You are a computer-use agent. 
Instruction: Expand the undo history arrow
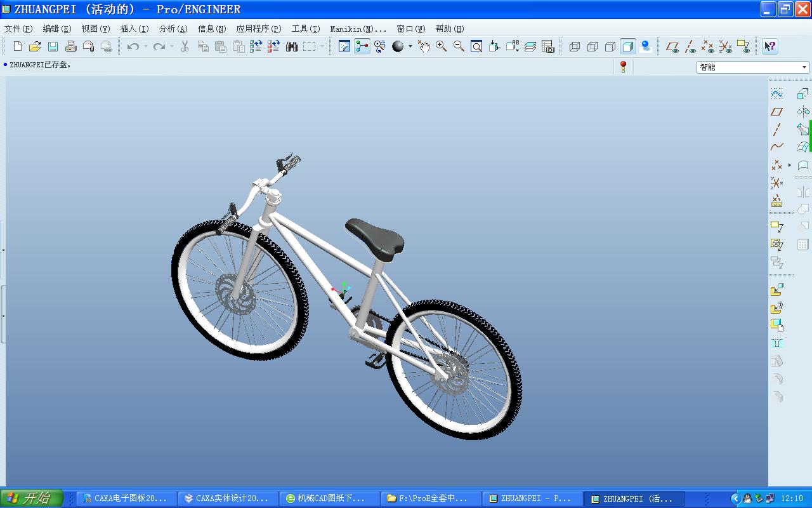click(145, 46)
